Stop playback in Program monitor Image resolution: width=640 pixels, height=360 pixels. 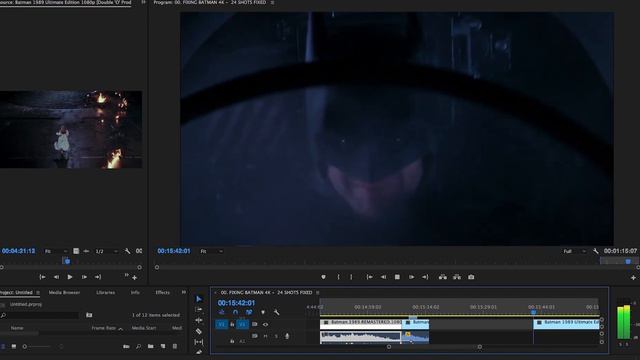[397, 277]
